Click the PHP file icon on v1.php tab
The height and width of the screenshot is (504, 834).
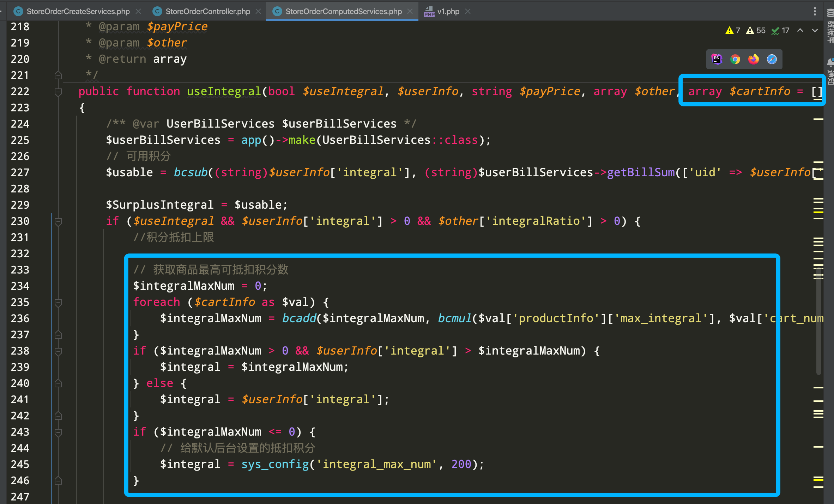coord(429,11)
